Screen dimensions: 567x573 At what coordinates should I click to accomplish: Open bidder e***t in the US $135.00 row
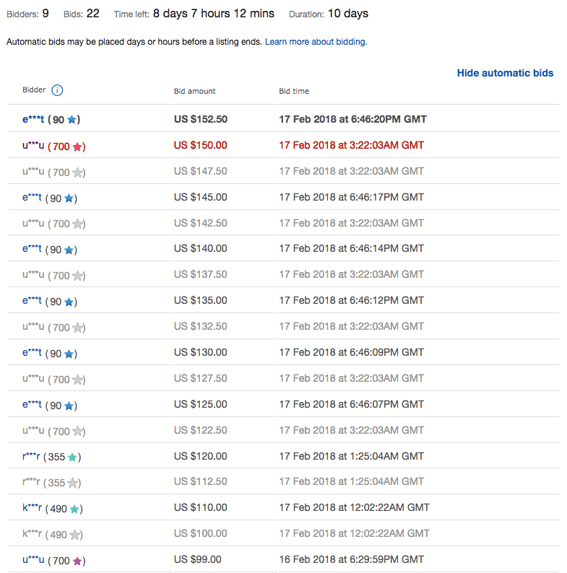[32, 301]
